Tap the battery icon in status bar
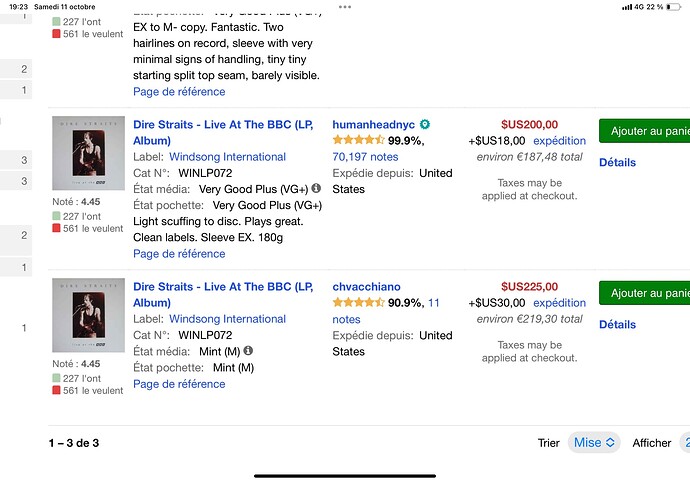 point(672,6)
